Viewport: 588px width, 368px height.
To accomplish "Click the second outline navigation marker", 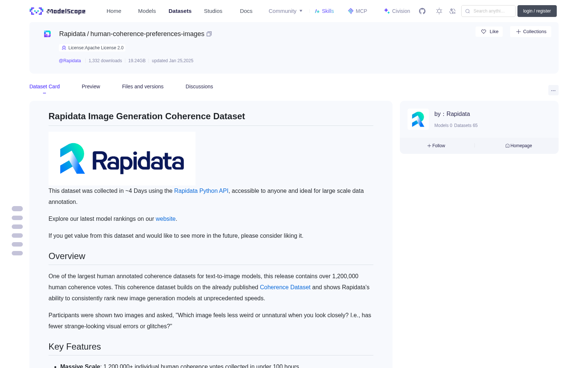I will pos(17,218).
